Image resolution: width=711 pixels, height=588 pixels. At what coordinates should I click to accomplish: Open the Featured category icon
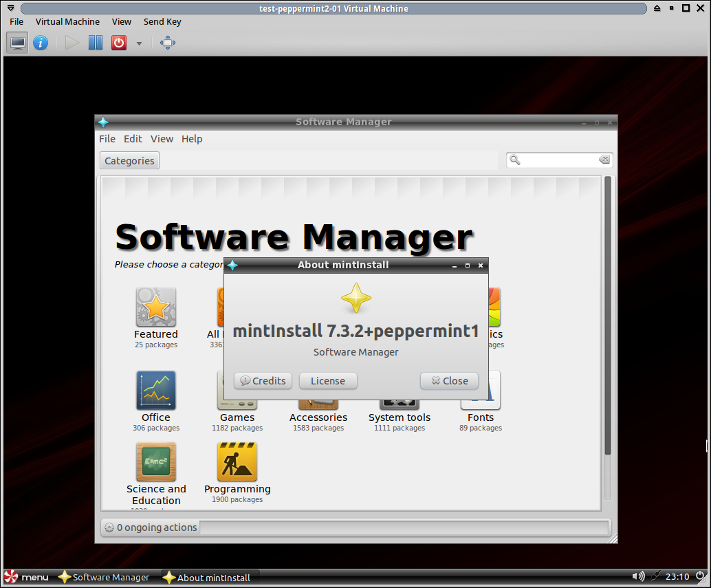point(156,307)
